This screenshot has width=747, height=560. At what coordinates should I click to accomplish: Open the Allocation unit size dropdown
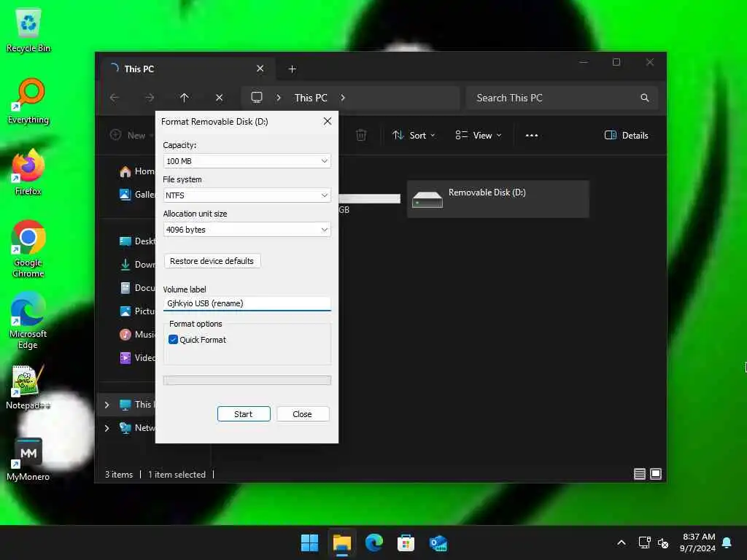point(247,230)
